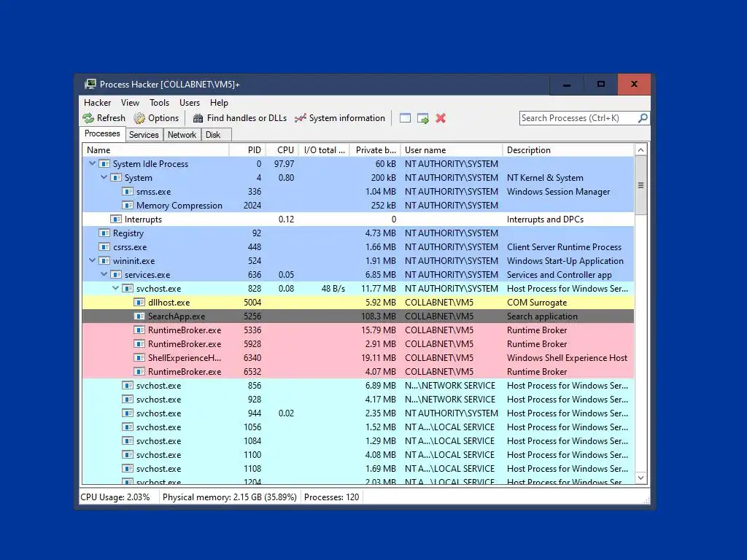Screen dimensions: 747x560
Task: Click the SearchApp.exe process icon
Action: (139, 316)
